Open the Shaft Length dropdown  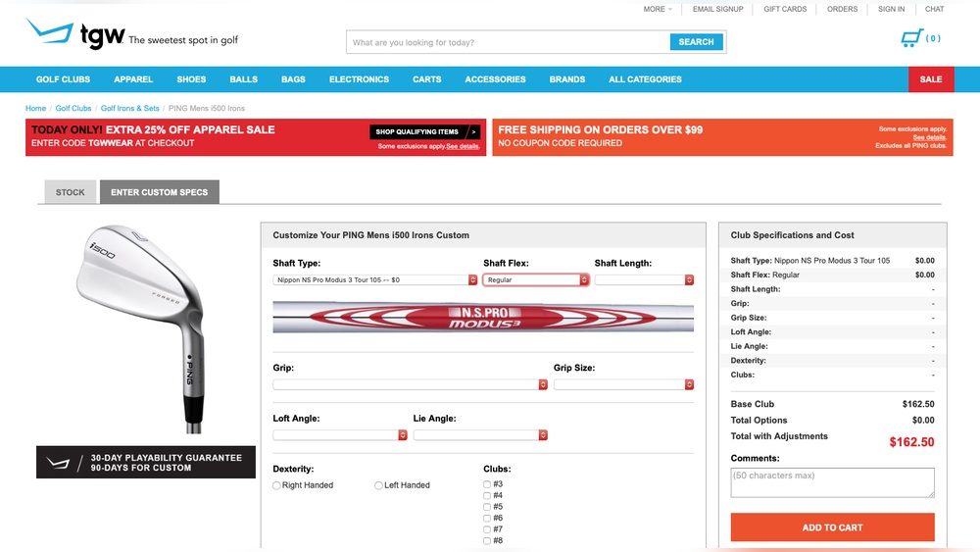(x=643, y=279)
